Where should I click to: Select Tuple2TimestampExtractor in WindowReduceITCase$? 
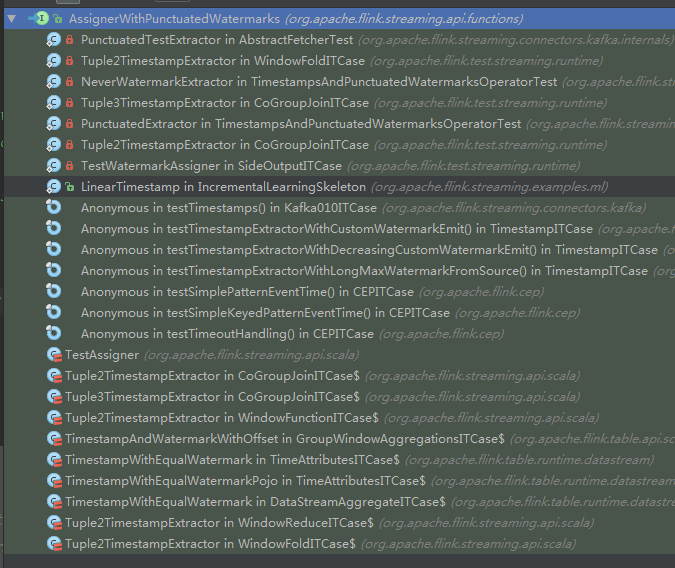click(219, 523)
